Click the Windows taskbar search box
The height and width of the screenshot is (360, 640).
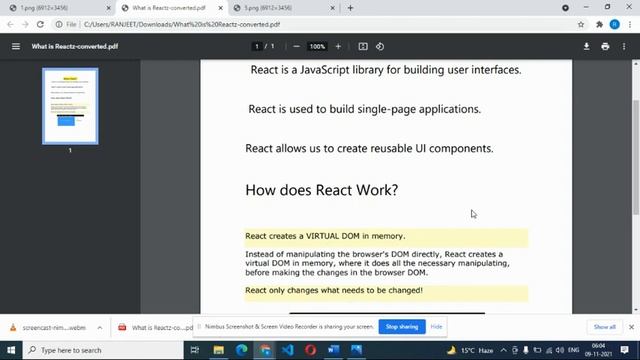[x=103, y=350]
